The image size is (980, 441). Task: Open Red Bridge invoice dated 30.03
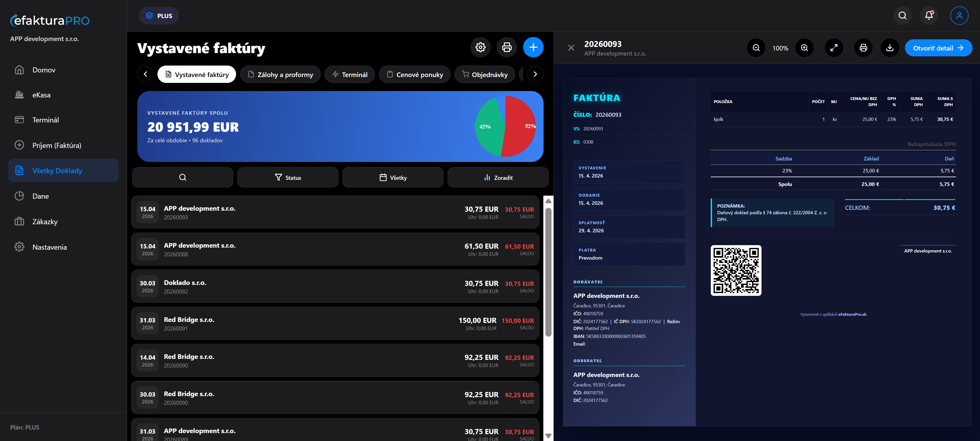coord(335,398)
